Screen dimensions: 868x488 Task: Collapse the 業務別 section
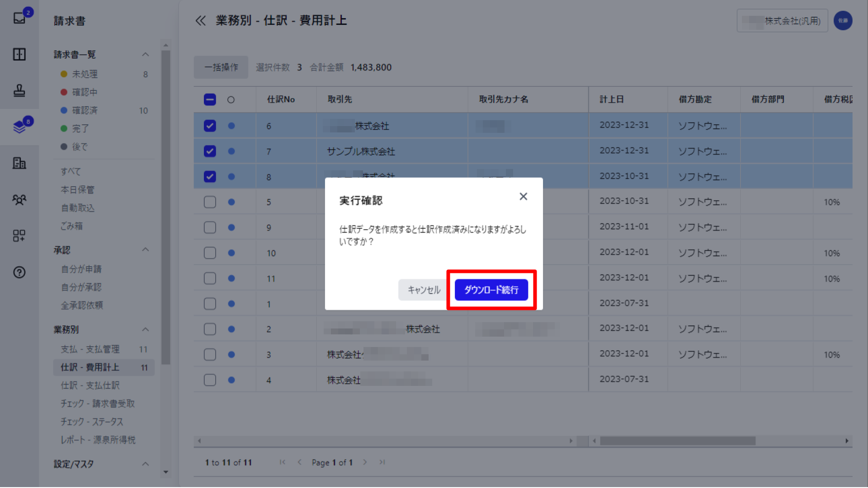point(145,329)
